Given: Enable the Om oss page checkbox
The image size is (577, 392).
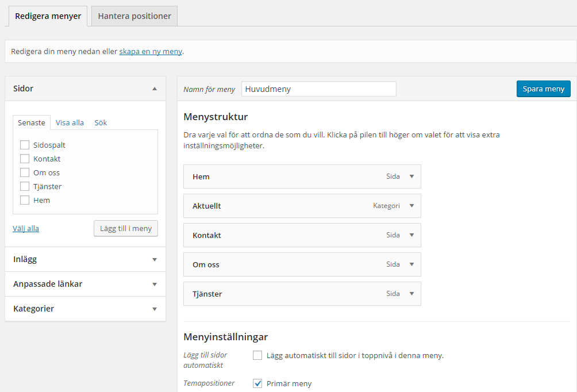Looking at the screenshot, I should [25, 172].
